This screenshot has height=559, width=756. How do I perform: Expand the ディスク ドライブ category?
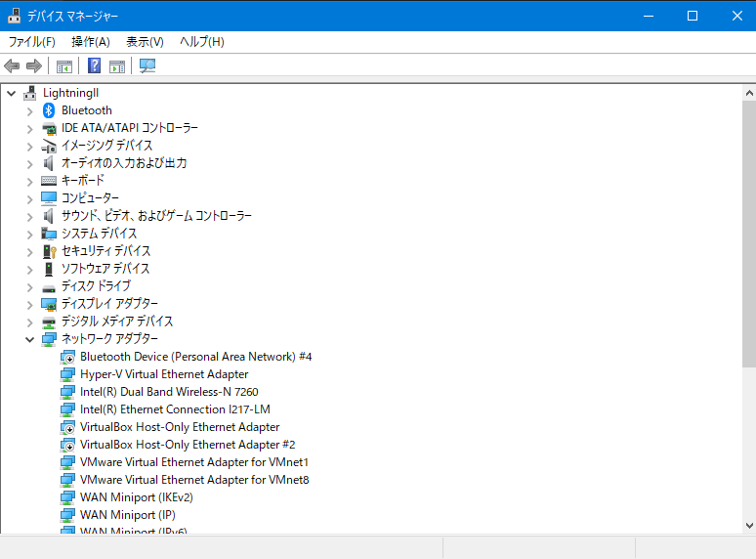pyautogui.click(x=30, y=287)
